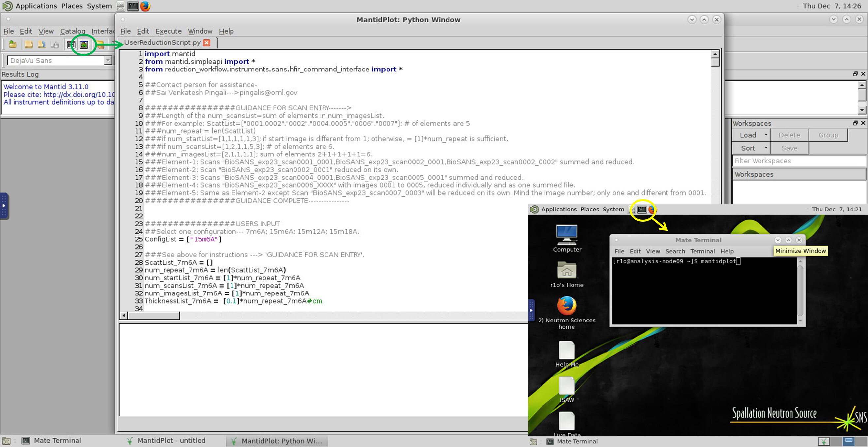Image resolution: width=868 pixels, height=447 pixels.
Task: Float the Workspaces dock panel
Action: click(855, 123)
